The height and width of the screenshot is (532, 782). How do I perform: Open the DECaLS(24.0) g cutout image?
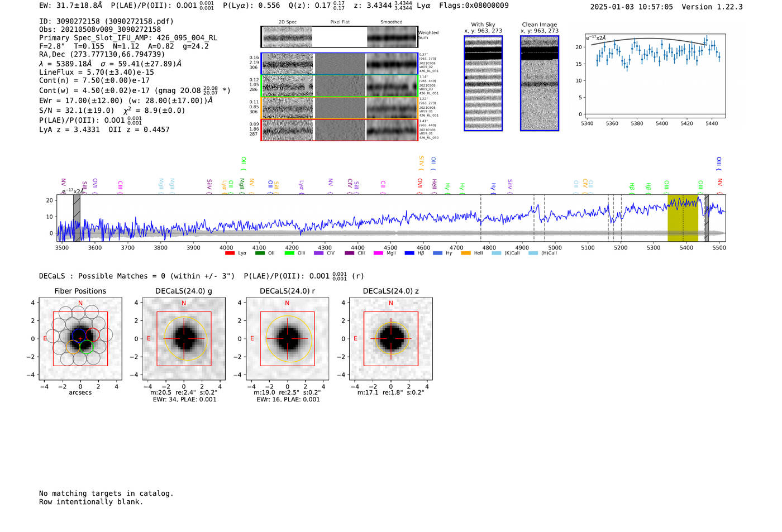tap(184, 339)
